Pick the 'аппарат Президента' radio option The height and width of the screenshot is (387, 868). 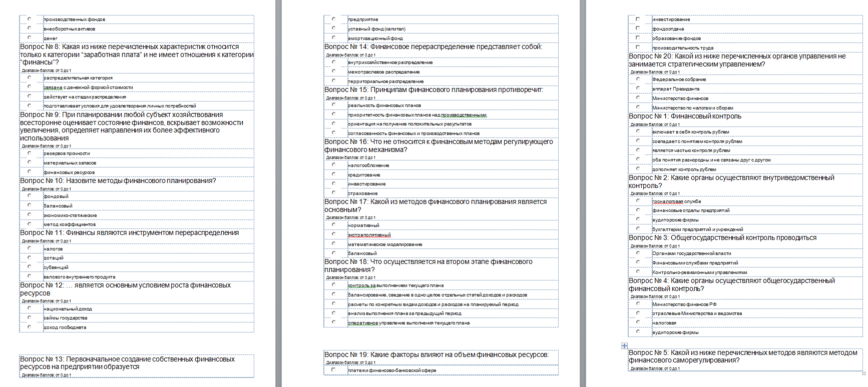pyautogui.click(x=638, y=88)
